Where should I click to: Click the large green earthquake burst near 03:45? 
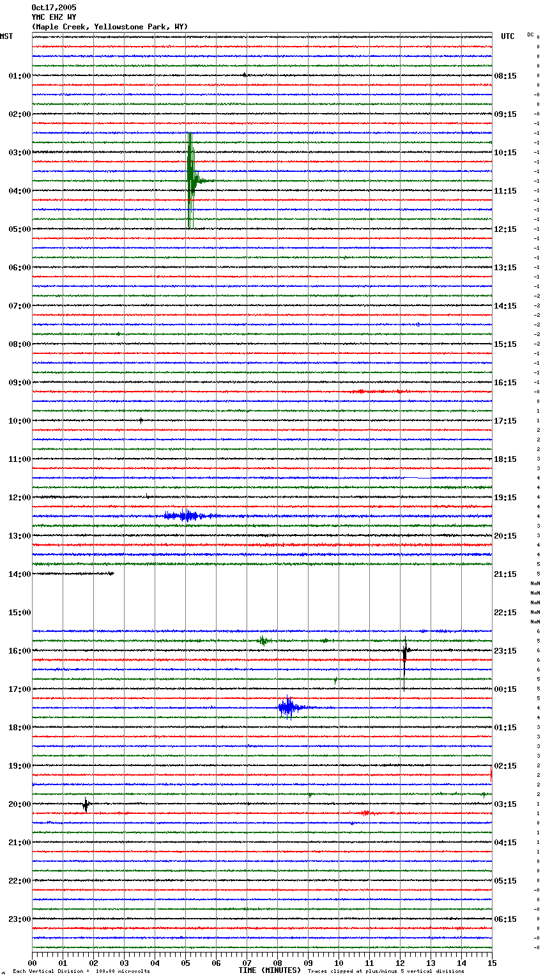192,181
